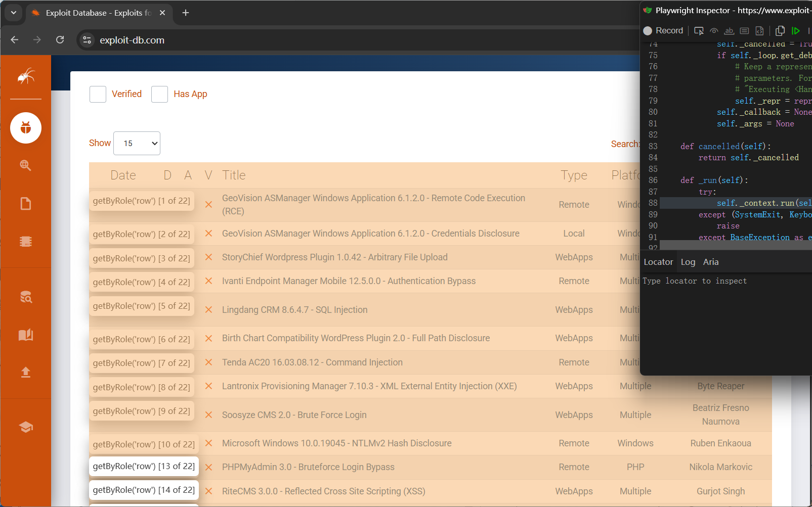The image size is (812, 507).
Task: Switch to the Aria tab in Inspector
Action: 711,262
